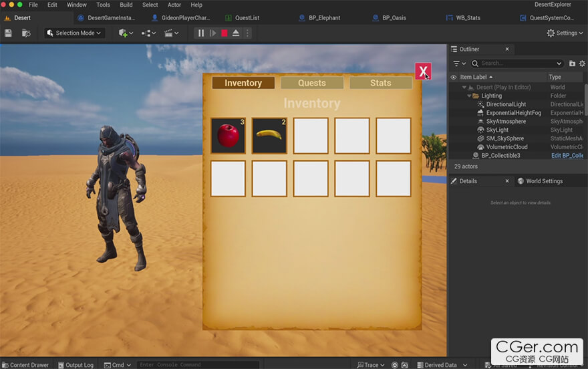
Task: Open the Trace dropdown in status bar
Action: tap(370, 365)
